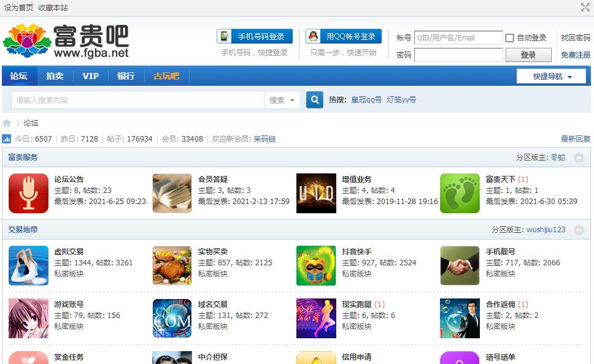
Task: Click the blue magnifier search button
Action: point(315,100)
